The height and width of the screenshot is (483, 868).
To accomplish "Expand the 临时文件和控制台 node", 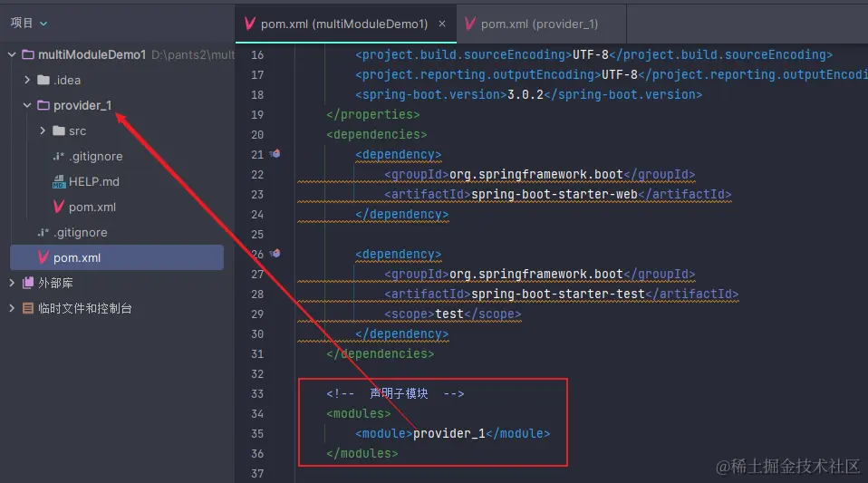I will point(12,308).
